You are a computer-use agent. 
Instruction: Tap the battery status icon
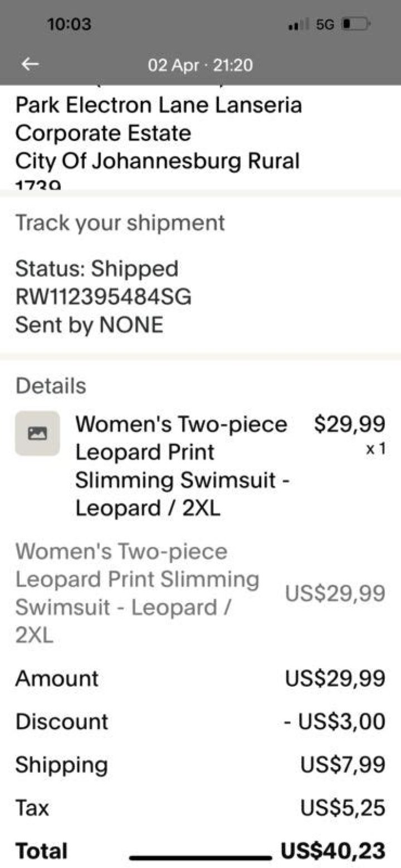356,25
